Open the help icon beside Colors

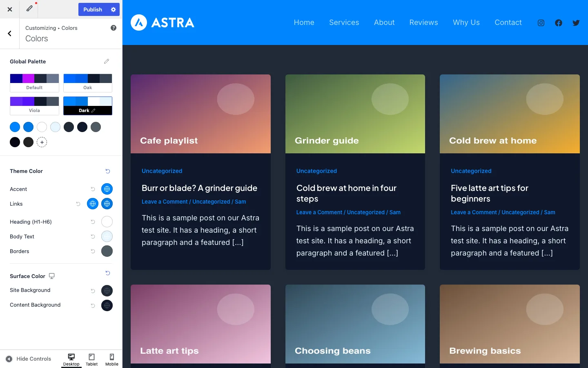point(114,28)
